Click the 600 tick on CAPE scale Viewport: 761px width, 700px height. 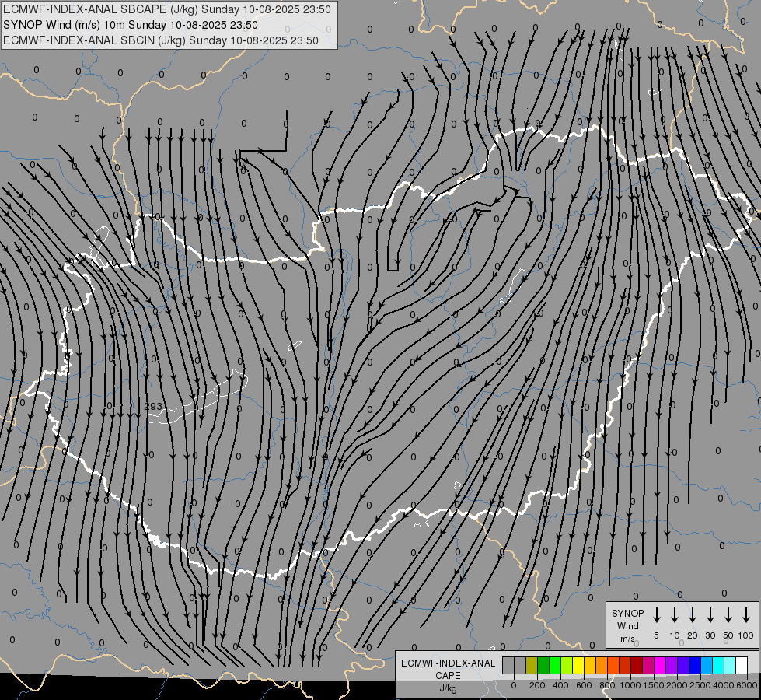tap(584, 685)
